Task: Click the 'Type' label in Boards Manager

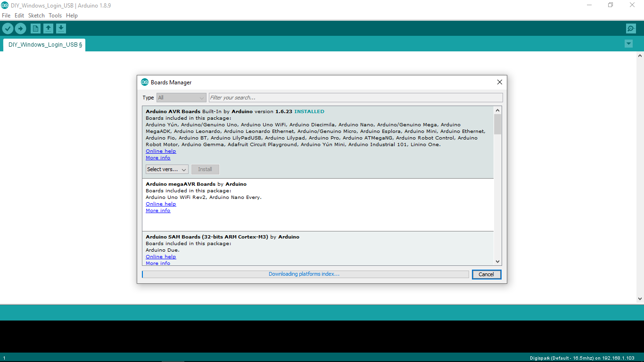Action: click(149, 98)
